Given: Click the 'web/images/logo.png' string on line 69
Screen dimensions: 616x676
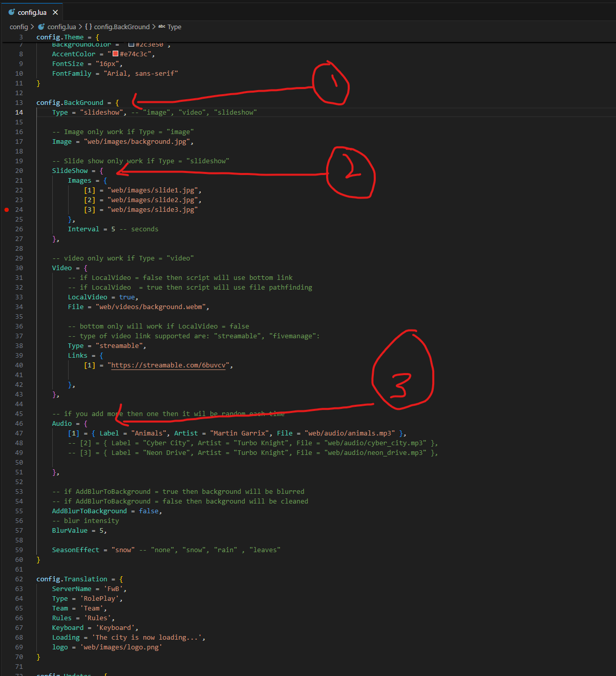Looking at the screenshot, I should 121,647.
